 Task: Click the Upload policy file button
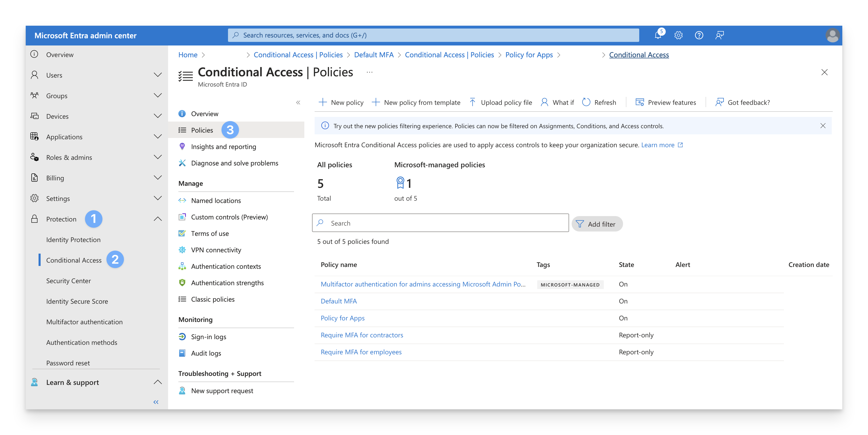click(501, 102)
